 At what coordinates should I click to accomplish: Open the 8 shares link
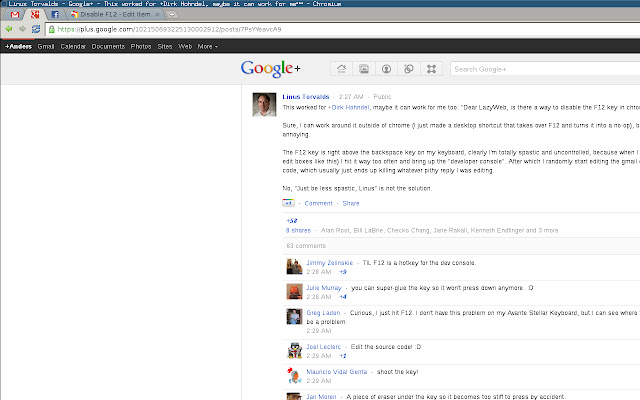point(298,230)
